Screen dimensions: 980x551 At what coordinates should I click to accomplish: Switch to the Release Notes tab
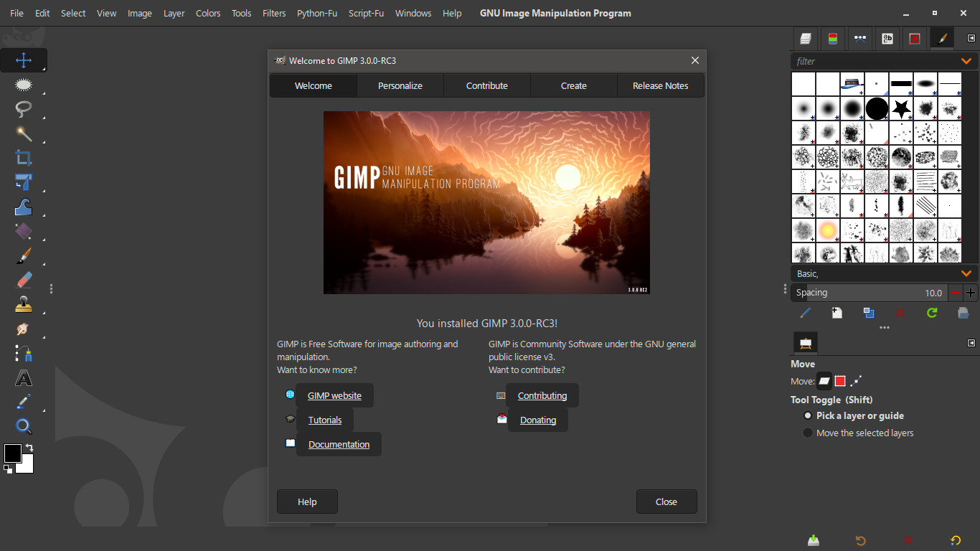(x=660, y=85)
